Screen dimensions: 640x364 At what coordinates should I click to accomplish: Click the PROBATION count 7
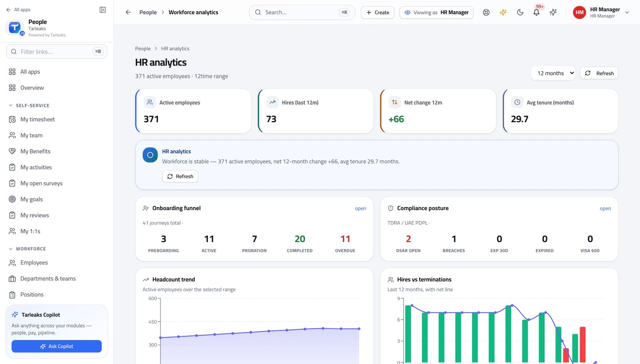click(254, 239)
